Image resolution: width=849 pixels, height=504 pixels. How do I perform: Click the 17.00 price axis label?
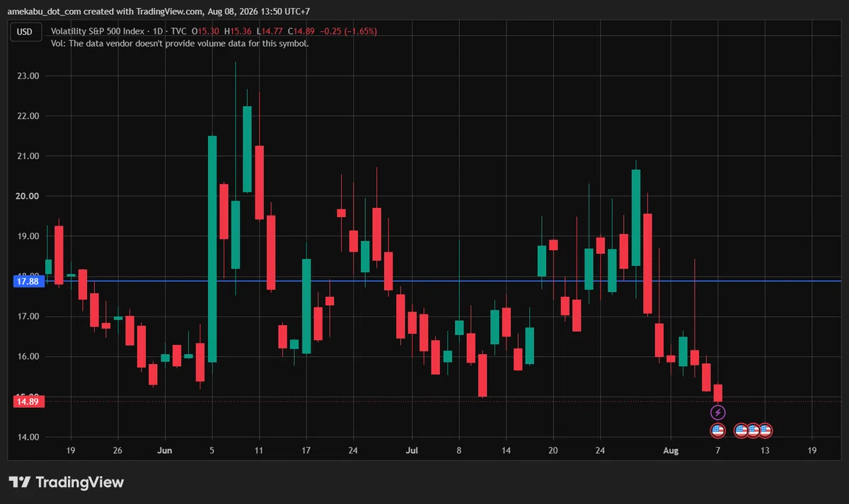coord(27,317)
